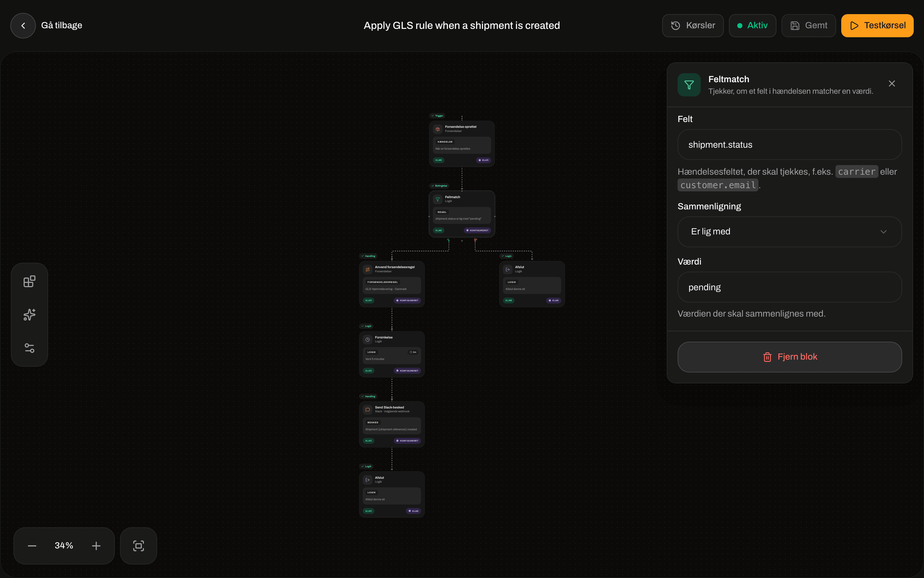The image size is (924, 578).
Task: Click the message icon on Send Slack-besked node
Action: [x=367, y=409]
